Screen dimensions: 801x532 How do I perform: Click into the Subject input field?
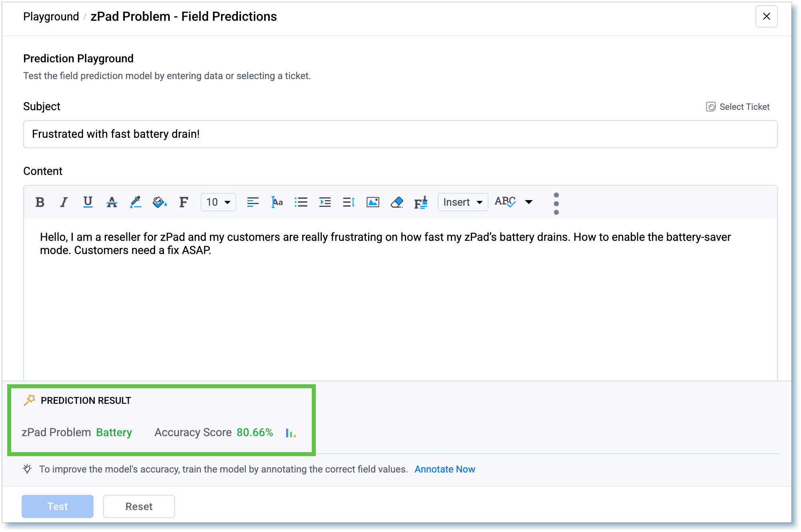tap(400, 134)
